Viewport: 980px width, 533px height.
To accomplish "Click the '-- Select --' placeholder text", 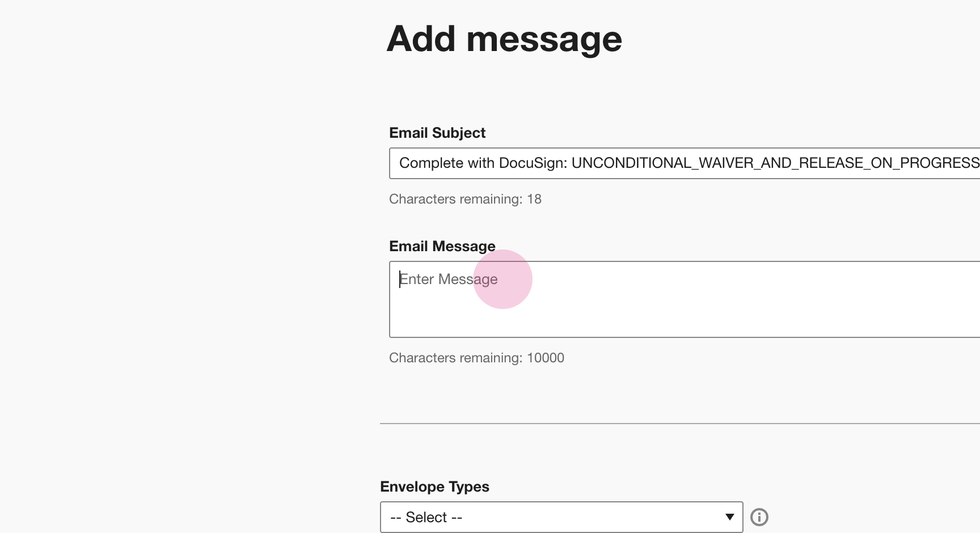I will (426, 517).
